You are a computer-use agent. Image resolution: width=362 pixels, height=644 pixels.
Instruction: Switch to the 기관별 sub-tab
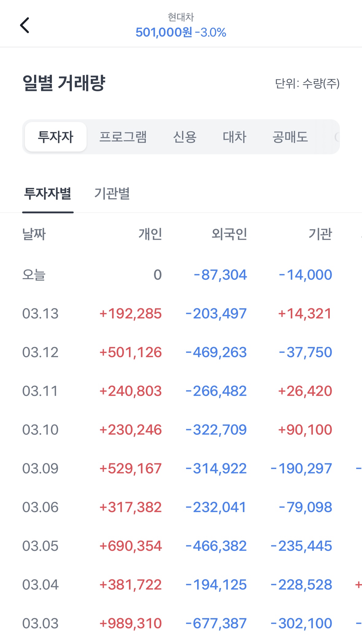coord(112,194)
